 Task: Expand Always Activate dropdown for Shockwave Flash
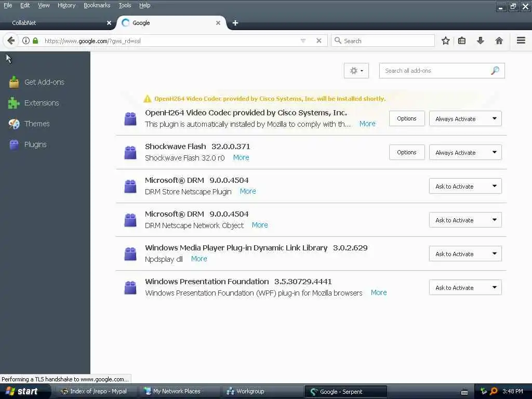(465, 152)
